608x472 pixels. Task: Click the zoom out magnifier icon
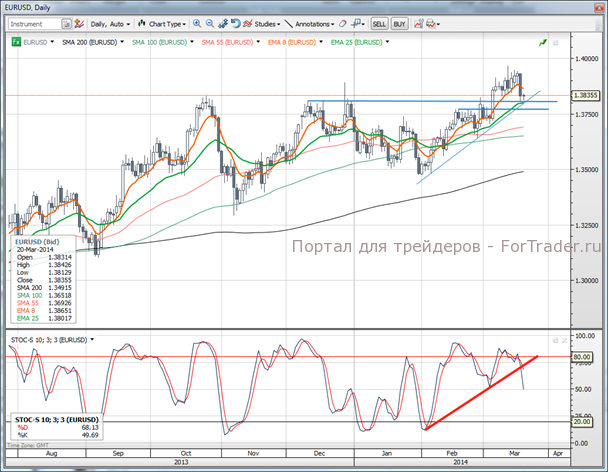pyautogui.click(x=212, y=23)
